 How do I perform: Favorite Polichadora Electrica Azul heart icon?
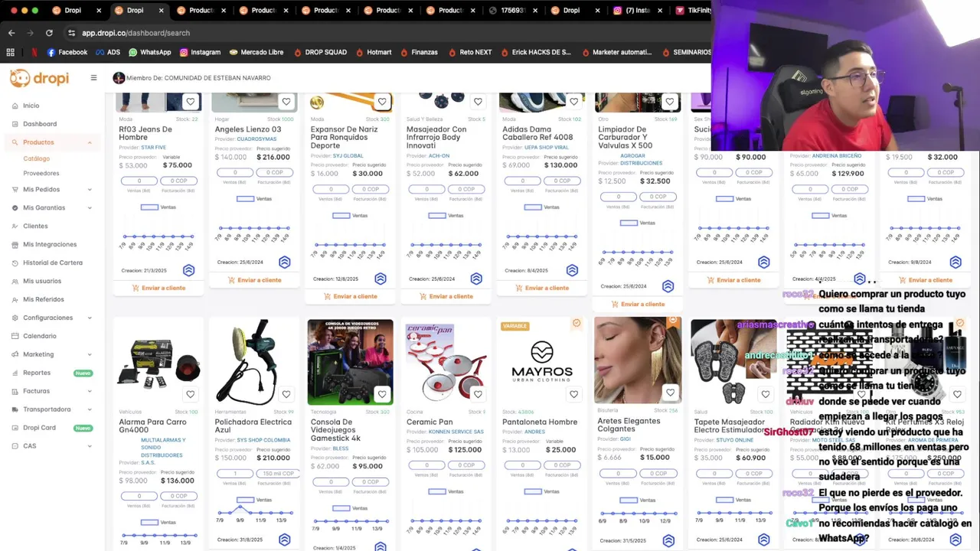tap(286, 395)
